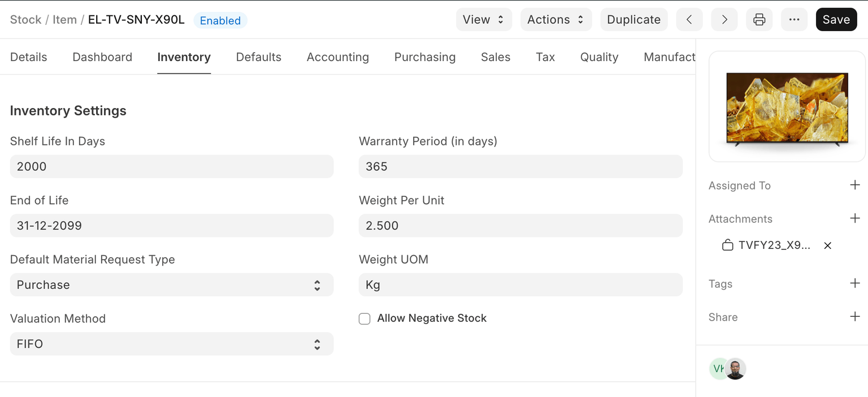The height and width of the screenshot is (397, 868).
Task: Go to previous item record arrow
Action: point(689,20)
